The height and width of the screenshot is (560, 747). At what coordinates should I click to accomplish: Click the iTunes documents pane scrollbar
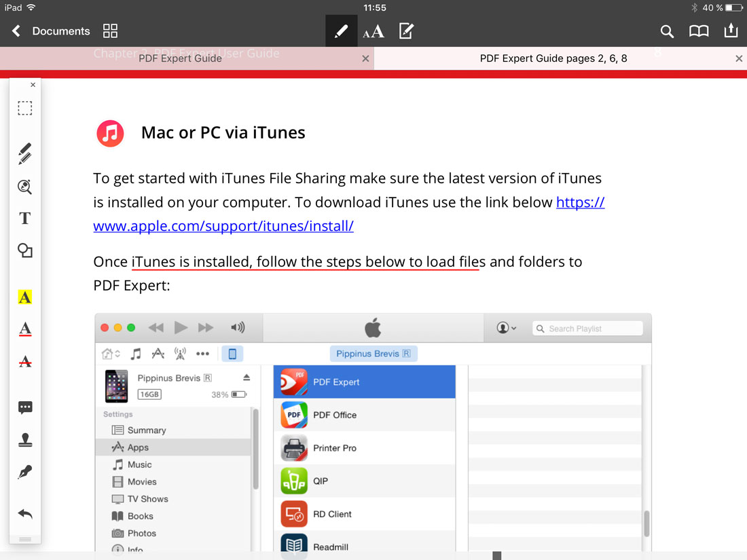pos(646,523)
